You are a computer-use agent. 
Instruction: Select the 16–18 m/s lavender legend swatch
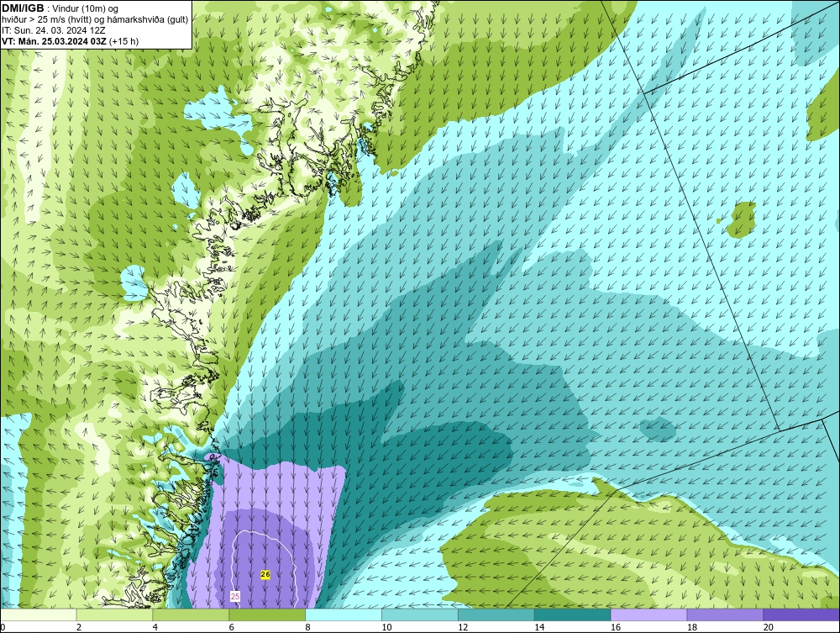(x=648, y=615)
